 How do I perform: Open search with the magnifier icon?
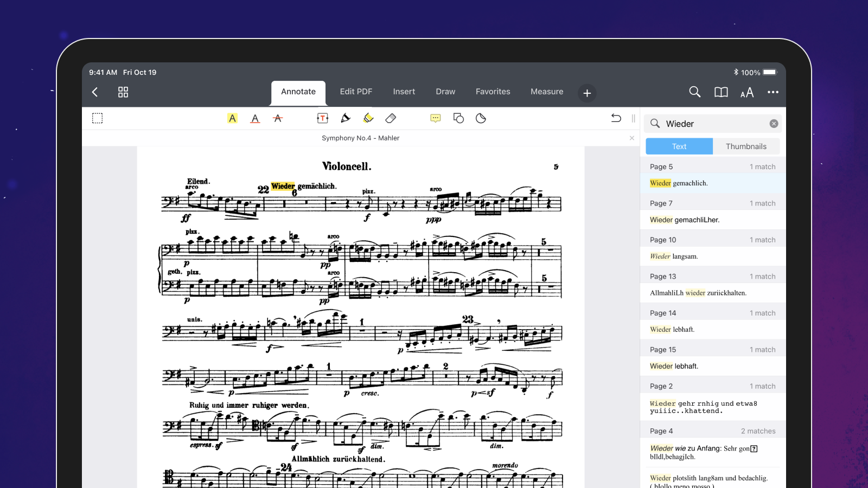pyautogui.click(x=694, y=92)
